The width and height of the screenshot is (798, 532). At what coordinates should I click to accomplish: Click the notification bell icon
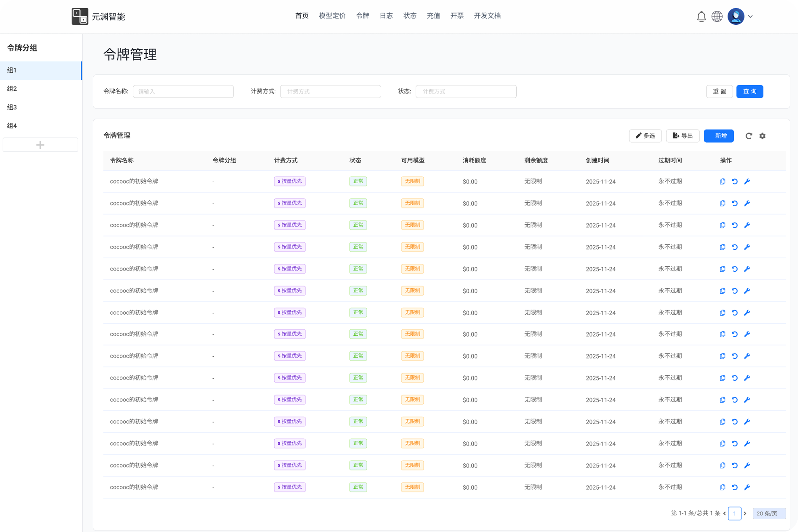(701, 16)
